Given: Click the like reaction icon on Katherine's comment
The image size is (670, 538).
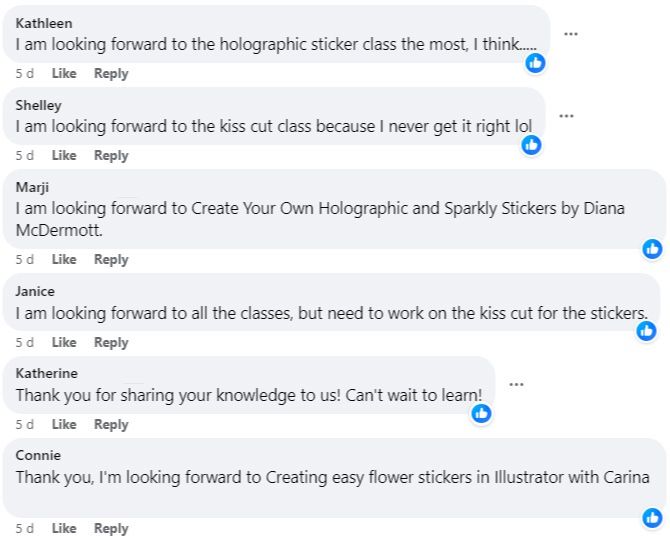Looking at the screenshot, I should 482,413.
